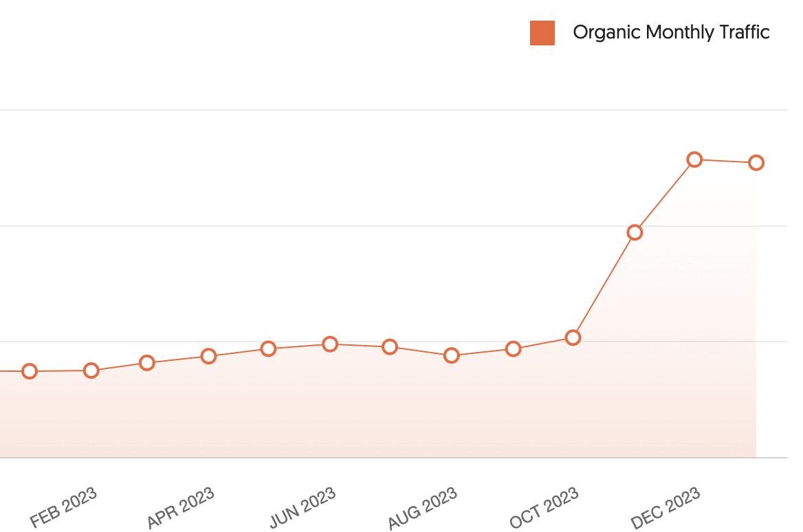Click the last data point after December 2023
This screenshot has height=532, width=803.
756,162
